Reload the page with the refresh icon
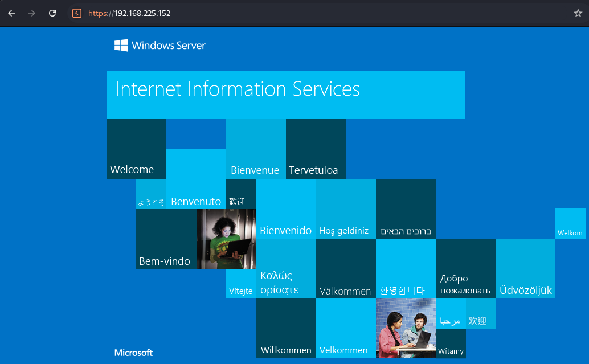The image size is (589, 364). 52,13
